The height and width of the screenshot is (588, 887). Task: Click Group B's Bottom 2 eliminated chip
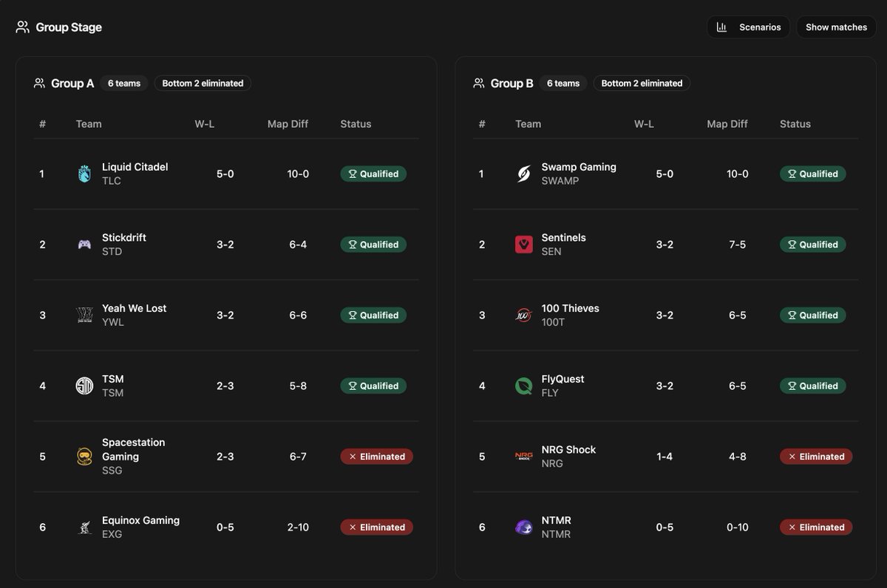click(642, 83)
